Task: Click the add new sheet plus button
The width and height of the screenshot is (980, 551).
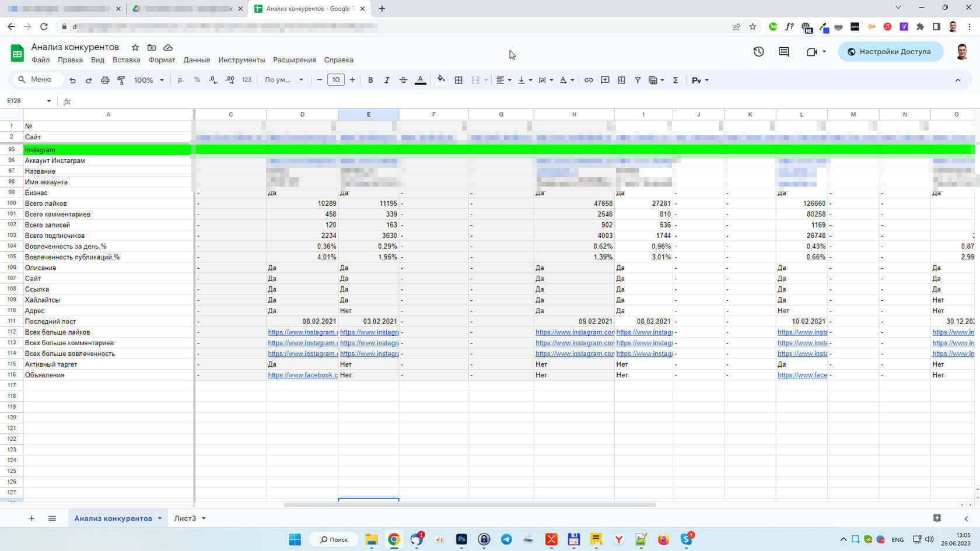Action: coord(32,518)
